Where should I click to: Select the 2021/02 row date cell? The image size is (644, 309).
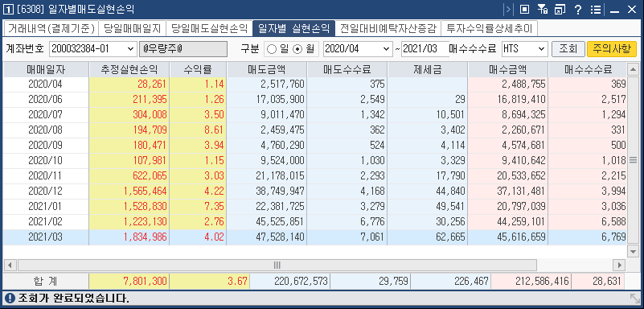click(47, 222)
